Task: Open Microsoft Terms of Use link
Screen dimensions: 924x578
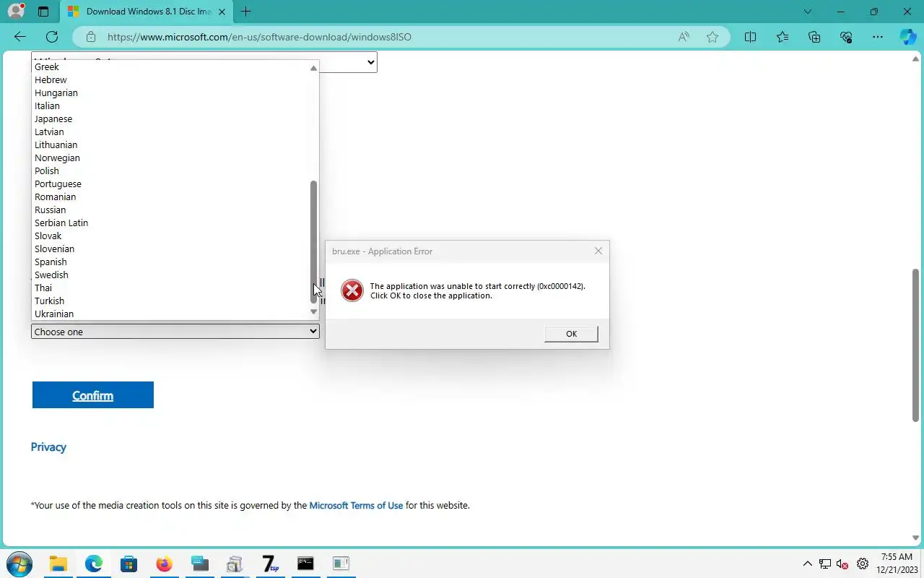Action: pyautogui.click(x=356, y=506)
